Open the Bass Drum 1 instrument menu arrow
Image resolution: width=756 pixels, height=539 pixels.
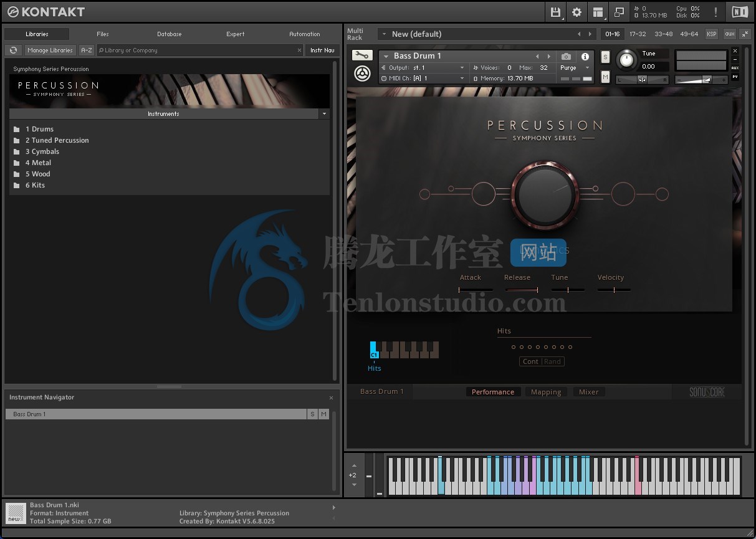pyautogui.click(x=386, y=57)
